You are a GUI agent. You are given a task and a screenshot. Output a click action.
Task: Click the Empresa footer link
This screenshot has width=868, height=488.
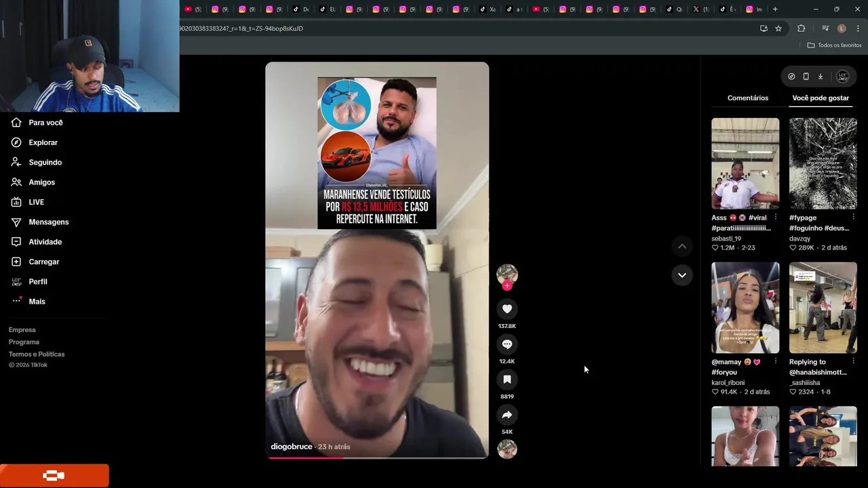point(22,330)
